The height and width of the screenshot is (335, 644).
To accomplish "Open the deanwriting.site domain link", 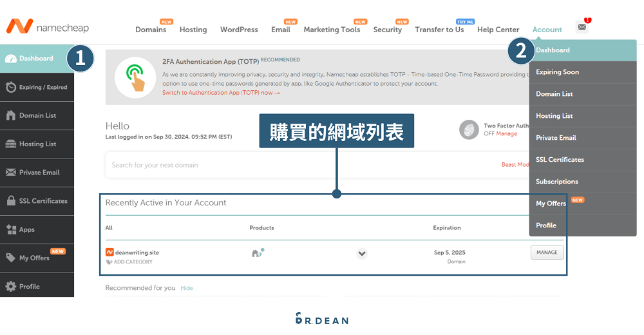I will click(137, 253).
